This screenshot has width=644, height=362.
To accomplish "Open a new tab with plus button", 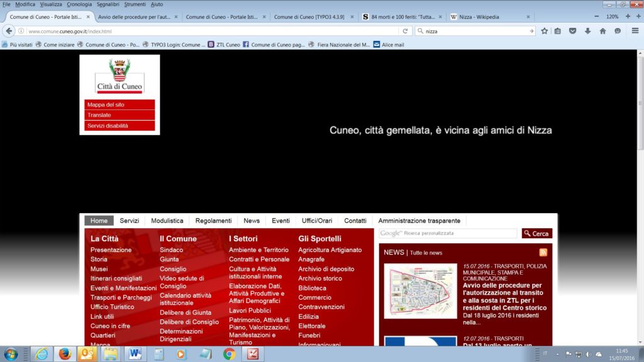I will click(x=638, y=16).
